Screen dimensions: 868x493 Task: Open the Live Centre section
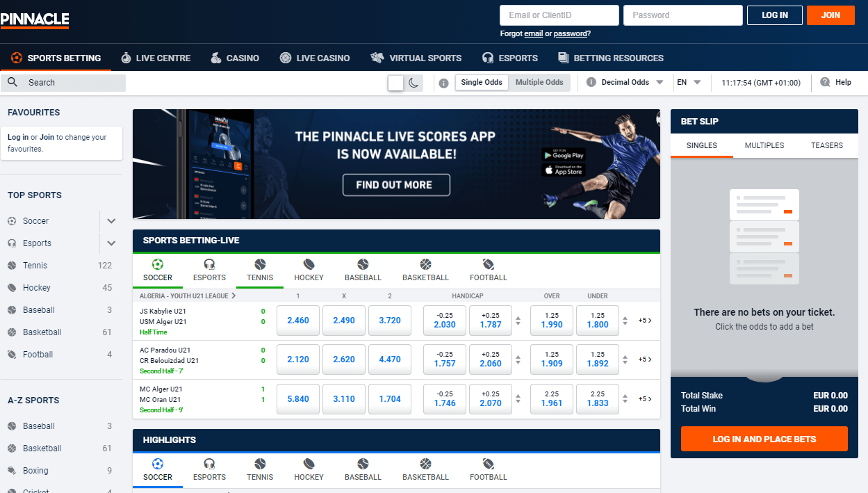point(156,58)
